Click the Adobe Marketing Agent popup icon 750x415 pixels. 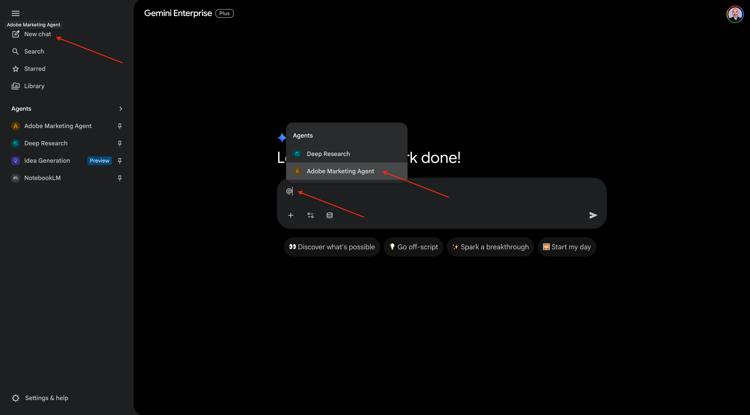click(297, 171)
